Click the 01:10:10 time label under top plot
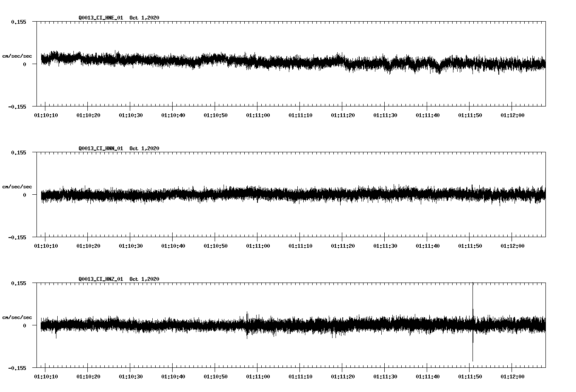Viewport: 576px width, 392px height. (x=46, y=115)
